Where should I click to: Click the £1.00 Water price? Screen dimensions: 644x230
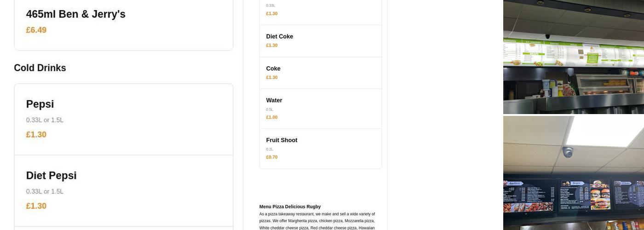[272, 117]
